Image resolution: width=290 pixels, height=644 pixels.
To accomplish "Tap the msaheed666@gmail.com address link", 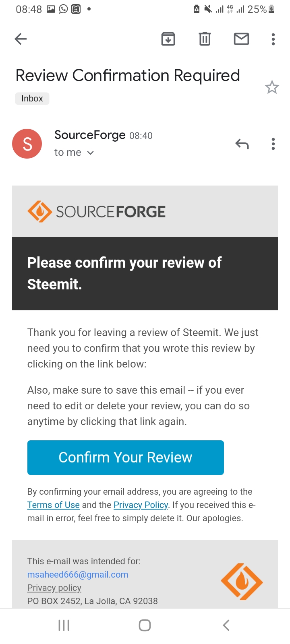I will point(78,575).
